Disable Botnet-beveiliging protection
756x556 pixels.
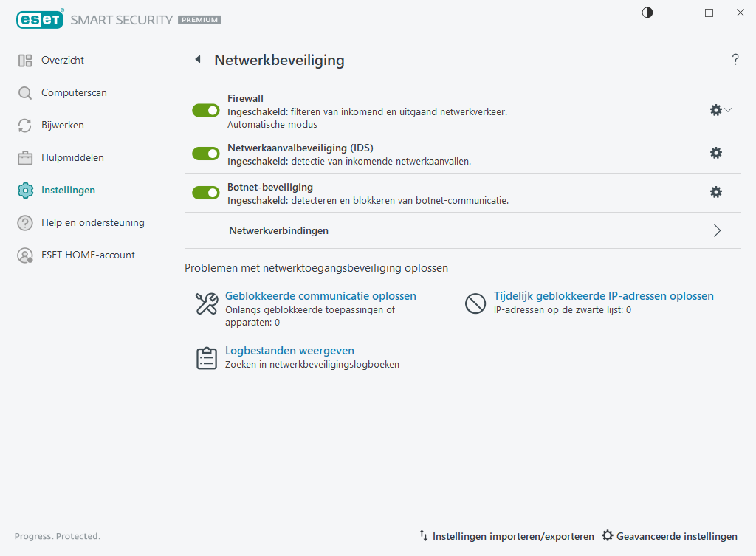point(205,192)
